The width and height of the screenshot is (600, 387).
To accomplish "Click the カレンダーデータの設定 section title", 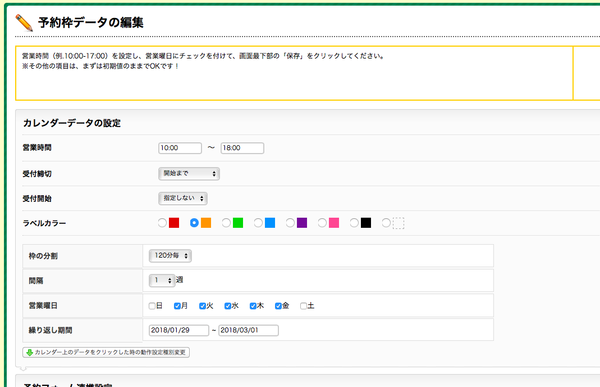I will [72, 123].
